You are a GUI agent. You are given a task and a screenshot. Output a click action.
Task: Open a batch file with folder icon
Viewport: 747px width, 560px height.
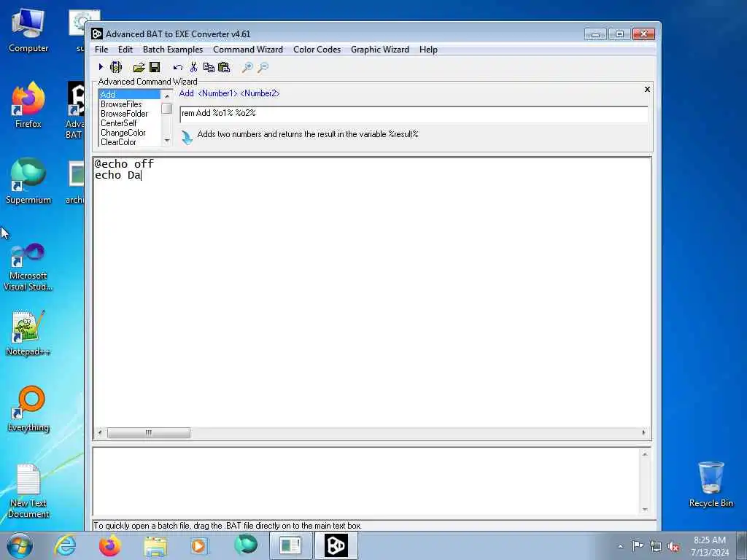(x=139, y=67)
